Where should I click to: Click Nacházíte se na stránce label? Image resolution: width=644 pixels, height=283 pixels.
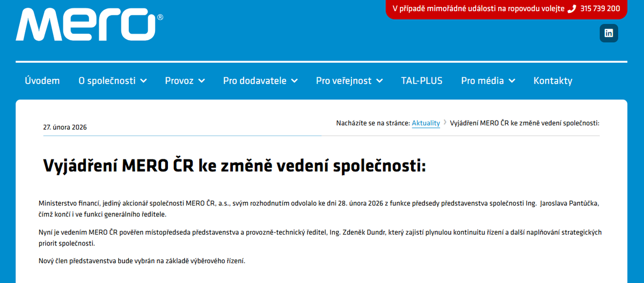[373, 123]
